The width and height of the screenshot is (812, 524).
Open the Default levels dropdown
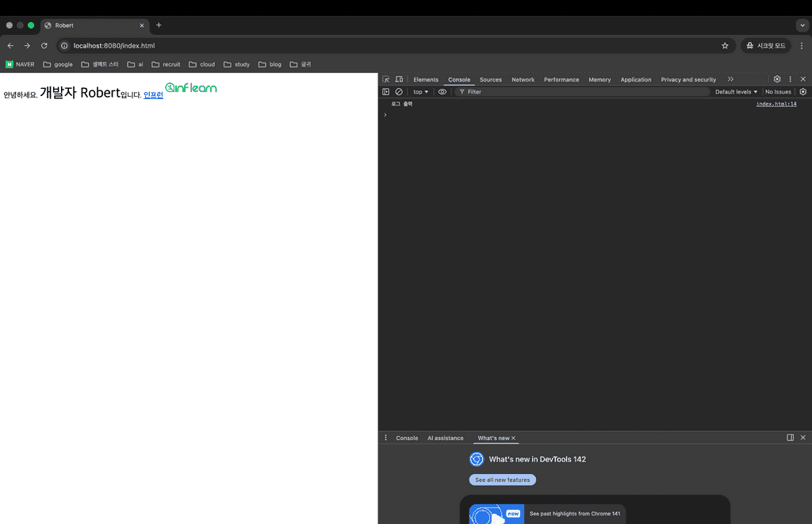(736, 92)
